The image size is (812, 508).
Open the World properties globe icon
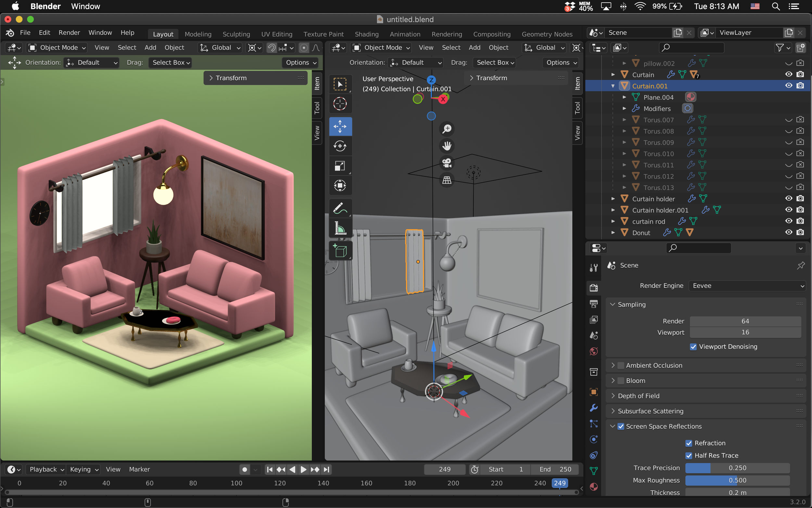[593, 351]
